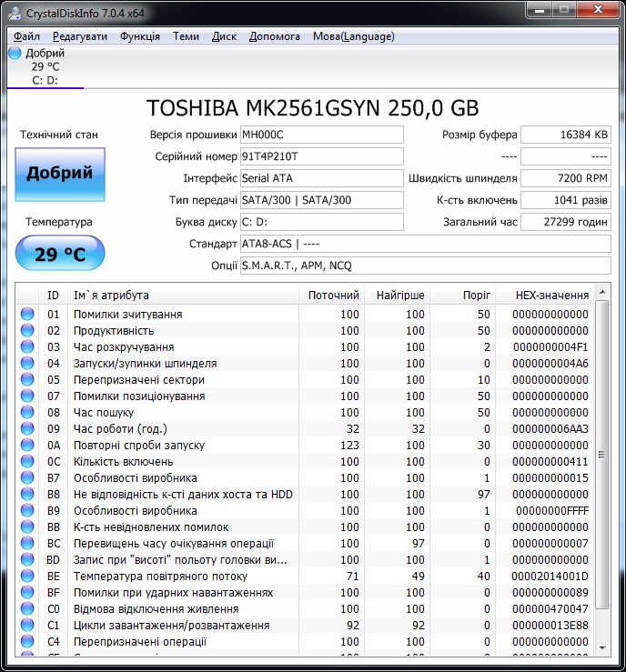Click the Версія прошивки field MH000C
Image resolution: width=626 pixels, height=672 pixels.
(321, 135)
